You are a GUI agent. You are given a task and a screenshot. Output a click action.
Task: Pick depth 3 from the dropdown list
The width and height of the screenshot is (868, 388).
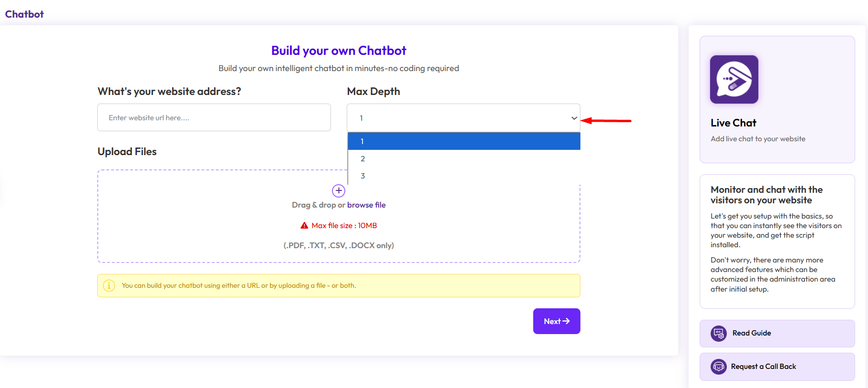tap(464, 176)
